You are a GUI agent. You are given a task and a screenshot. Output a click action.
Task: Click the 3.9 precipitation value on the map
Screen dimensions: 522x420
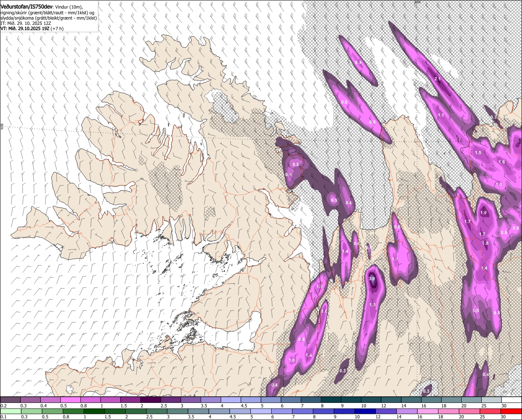[372, 279]
